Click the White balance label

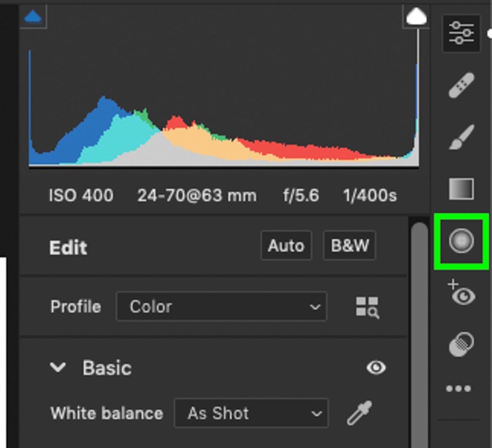tap(107, 413)
